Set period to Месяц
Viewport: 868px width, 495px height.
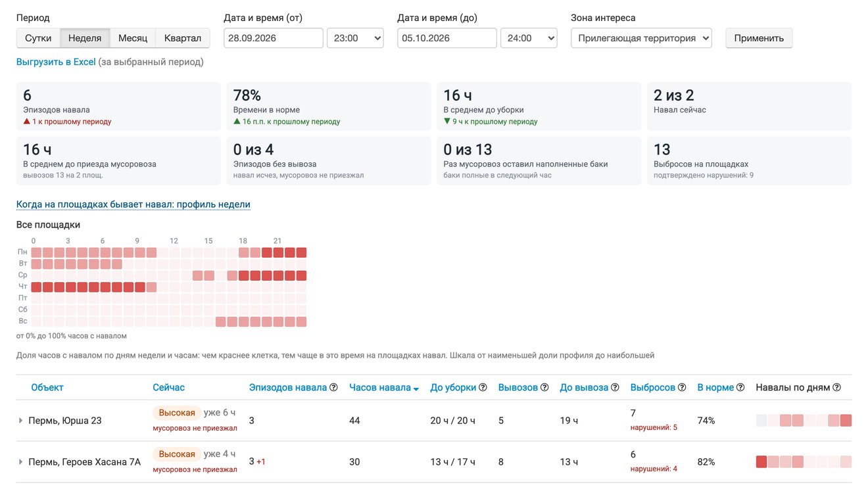point(133,38)
